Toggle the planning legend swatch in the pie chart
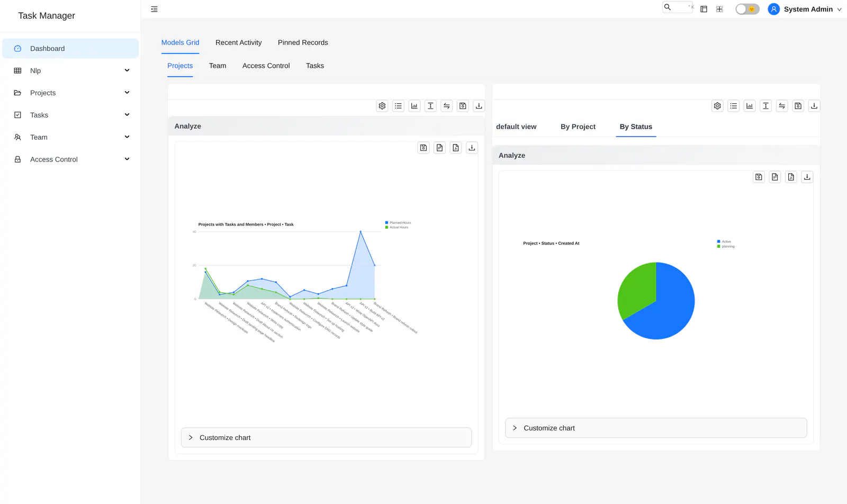Viewport: 847px width, 504px height. coord(718,246)
